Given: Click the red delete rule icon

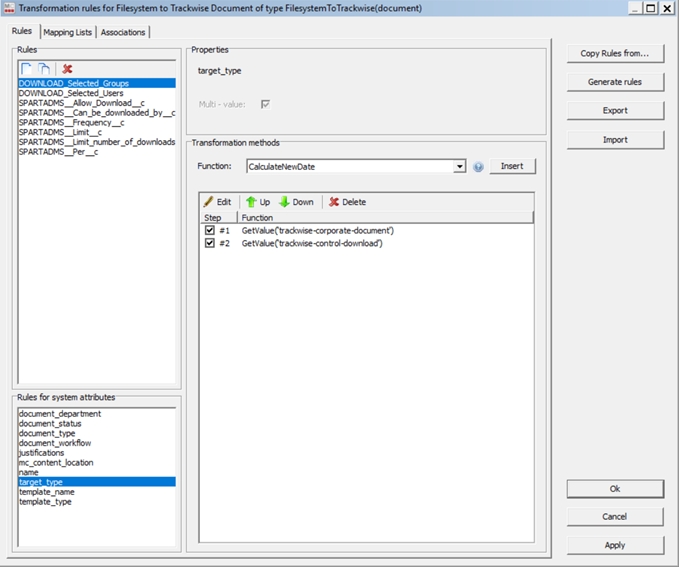Looking at the screenshot, I should [68, 68].
